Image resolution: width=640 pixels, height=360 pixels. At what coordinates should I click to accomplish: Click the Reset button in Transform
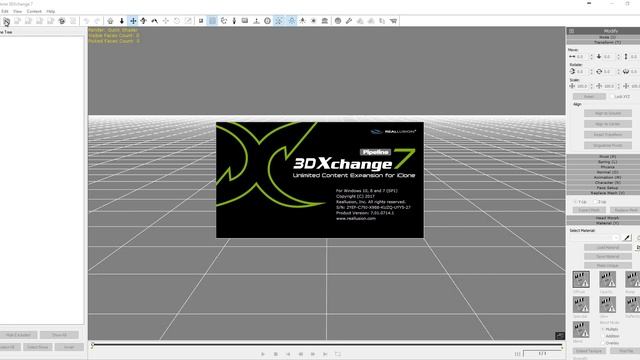click(589, 97)
